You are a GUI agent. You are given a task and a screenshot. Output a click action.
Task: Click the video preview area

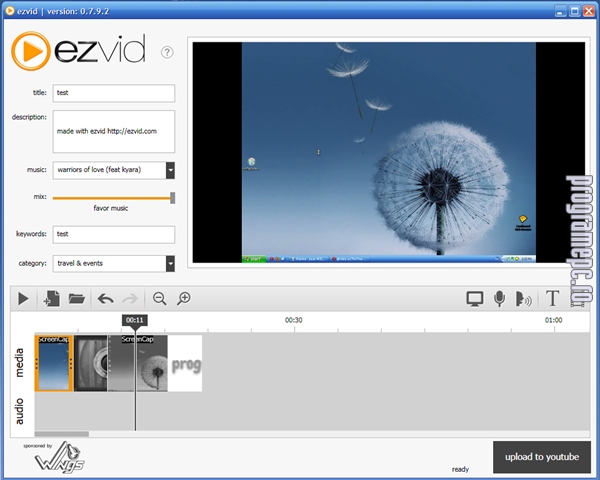tap(389, 152)
